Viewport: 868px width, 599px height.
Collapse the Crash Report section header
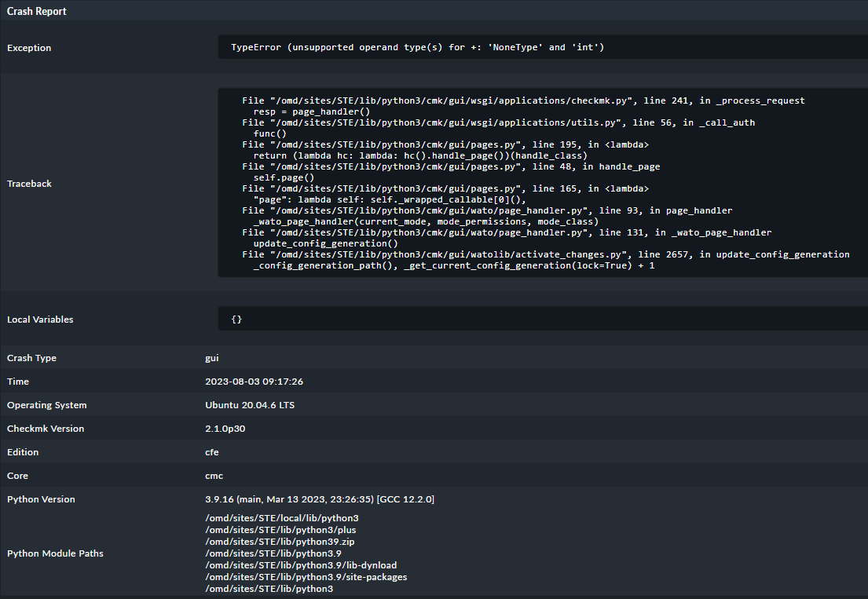click(x=37, y=11)
